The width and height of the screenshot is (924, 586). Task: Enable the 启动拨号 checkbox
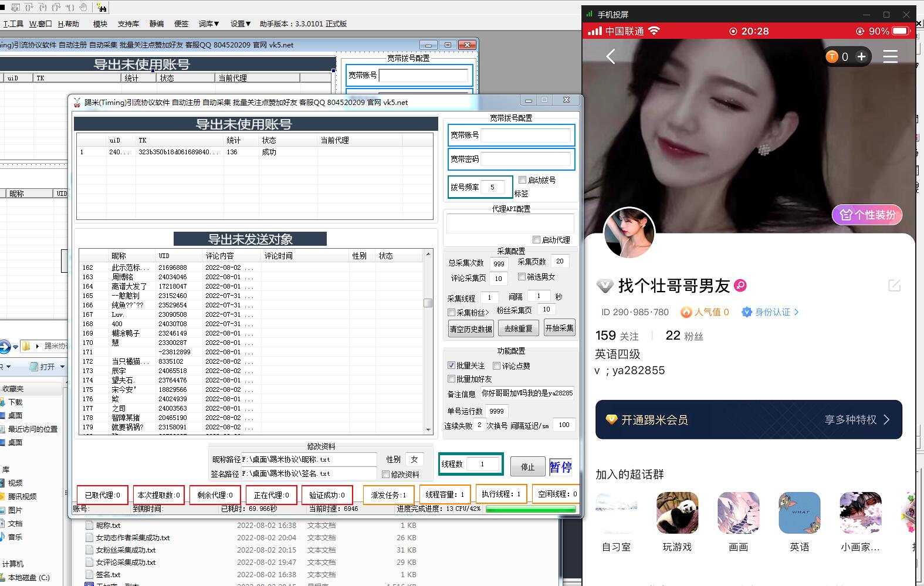pos(522,180)
